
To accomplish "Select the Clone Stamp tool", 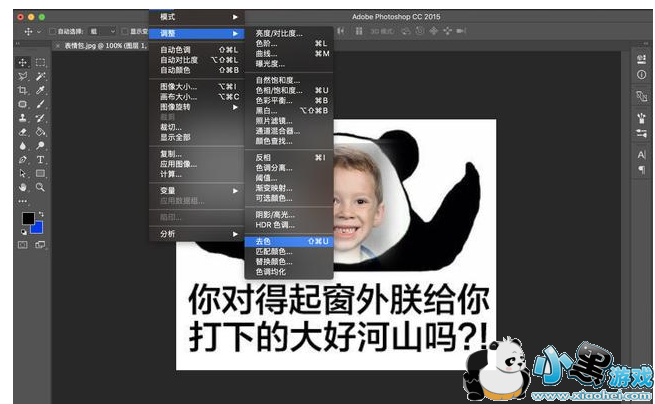I will [x=23, y=118].
